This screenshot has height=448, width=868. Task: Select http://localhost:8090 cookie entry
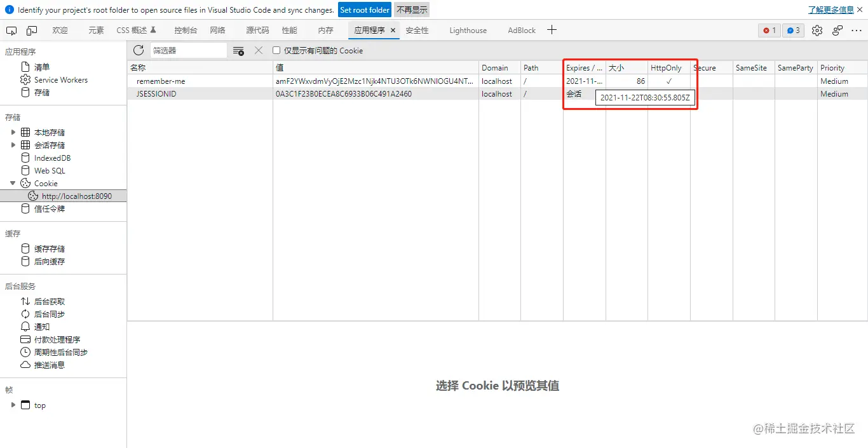(64, 196)
